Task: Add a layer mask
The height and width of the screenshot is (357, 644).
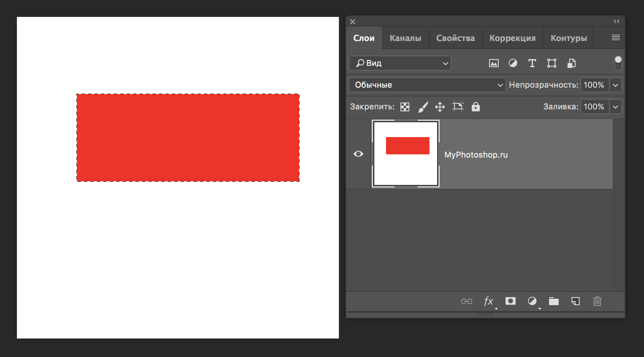Action: click(x=510, y=301)
